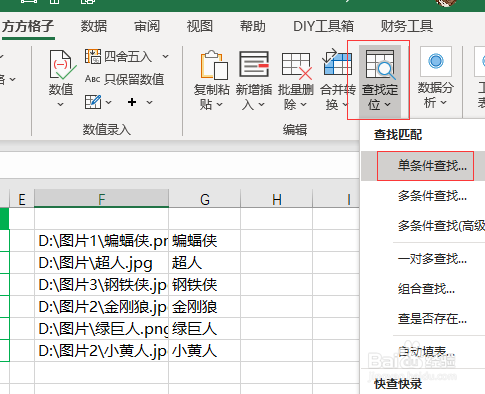The image size is (485, 394).
Task: Click cell D:\图片\超人.jpg
Action: [x=102, y=263]
